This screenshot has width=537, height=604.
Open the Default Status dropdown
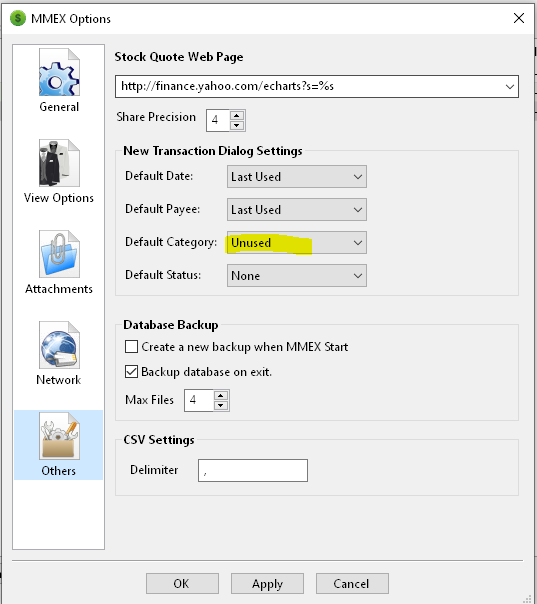click(297, 275)
